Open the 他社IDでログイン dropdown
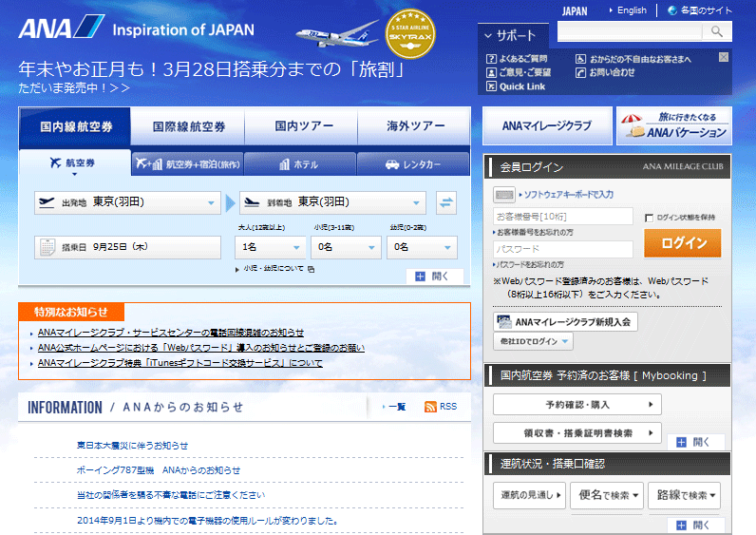Viewport: 756px width, 535px height. 533,341
